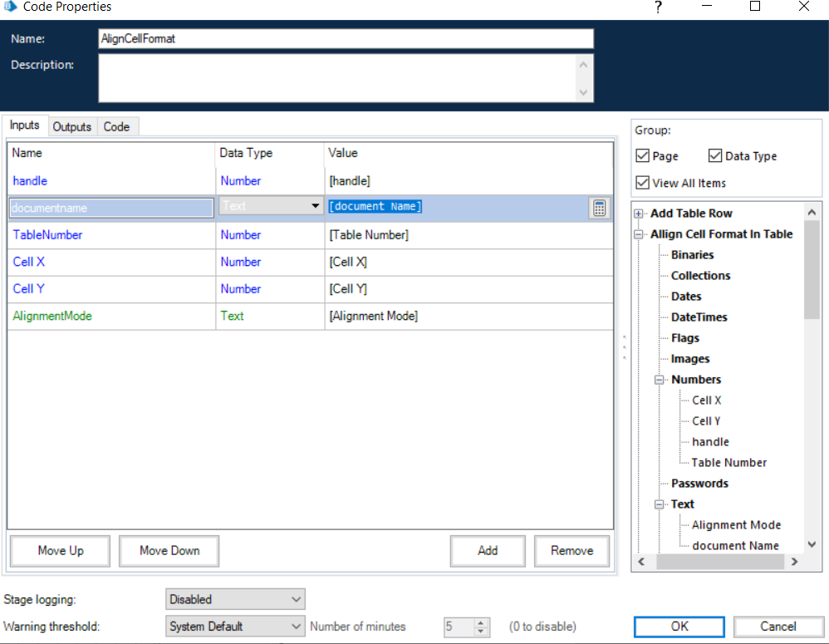The height and width of the screenshot is (644, 829).
Task: Click tree scrollbar right arrow
Action: click(x=794, y=563)
